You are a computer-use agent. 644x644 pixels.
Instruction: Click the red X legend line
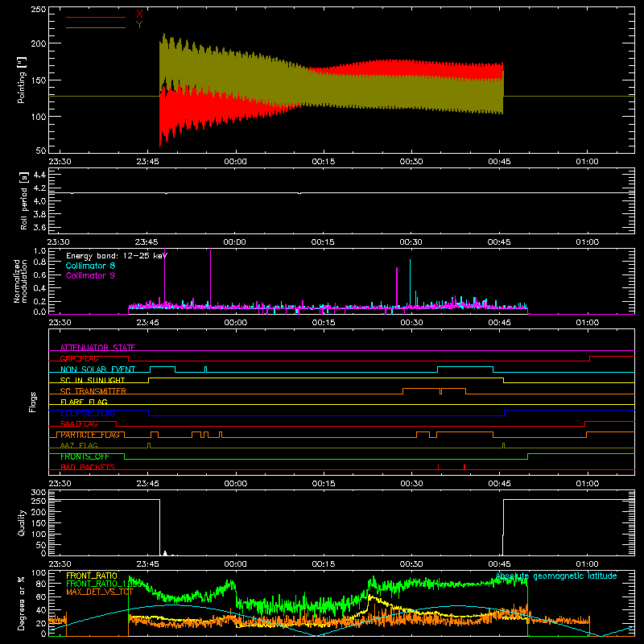(96, 17)
